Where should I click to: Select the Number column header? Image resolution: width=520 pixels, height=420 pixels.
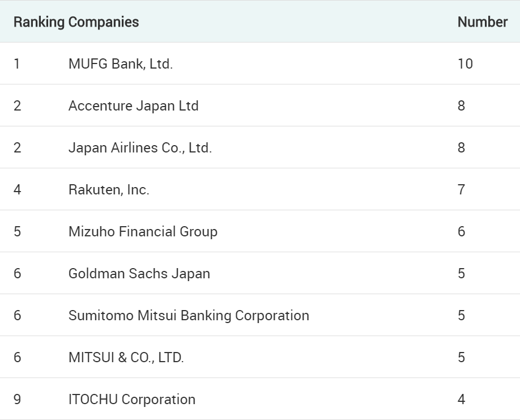tap(483, 22)
